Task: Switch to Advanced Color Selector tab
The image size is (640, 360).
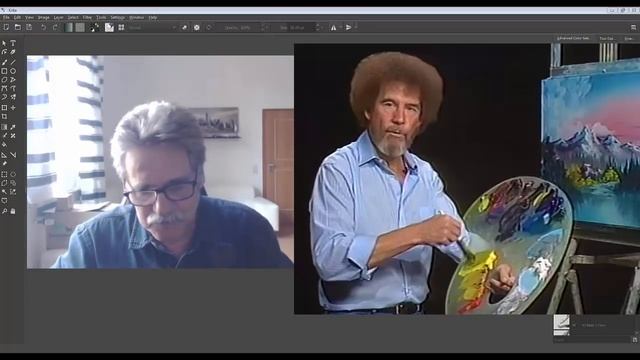Action: 573,38
